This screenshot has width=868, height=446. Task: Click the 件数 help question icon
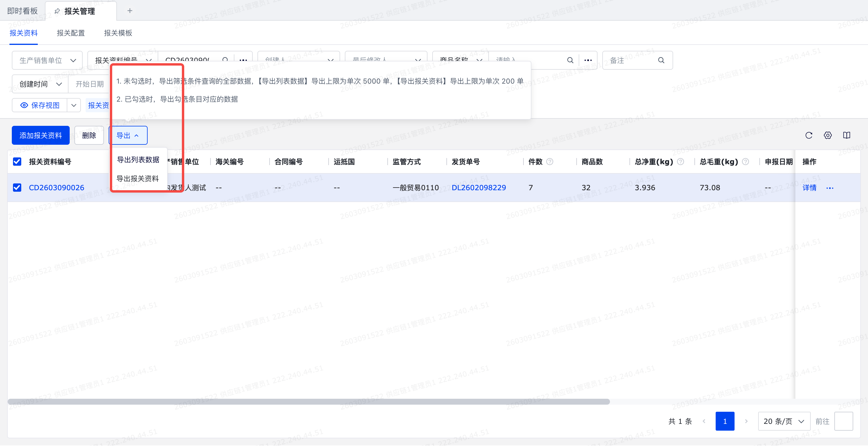pyautogui.click(x=549, y=162)
